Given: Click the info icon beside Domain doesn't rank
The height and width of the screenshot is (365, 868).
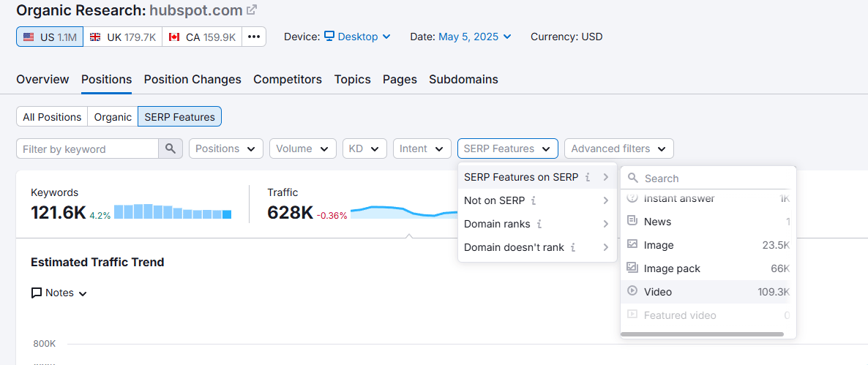Looking at the screenshot, I should (x=573, y=247).
